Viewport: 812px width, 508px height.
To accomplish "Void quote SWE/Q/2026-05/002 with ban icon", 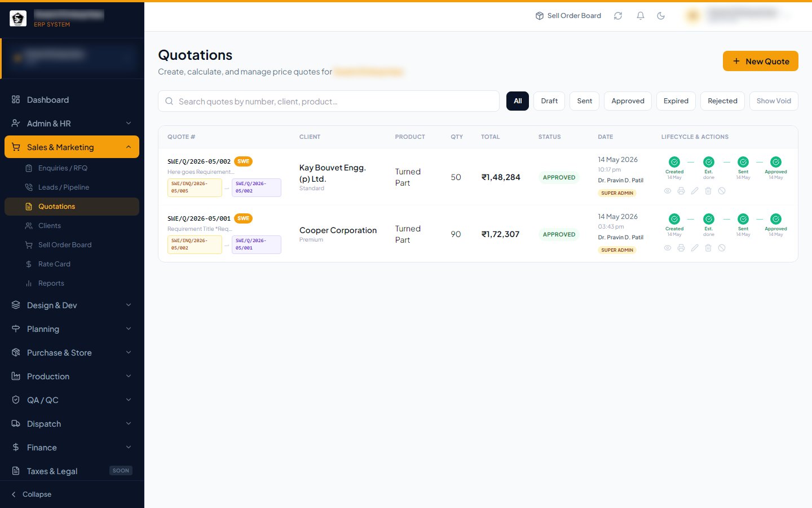I will point(722,191).
